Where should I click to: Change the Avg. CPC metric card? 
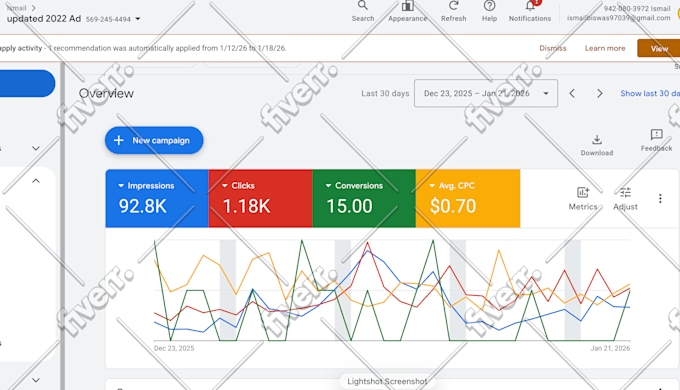468,198
